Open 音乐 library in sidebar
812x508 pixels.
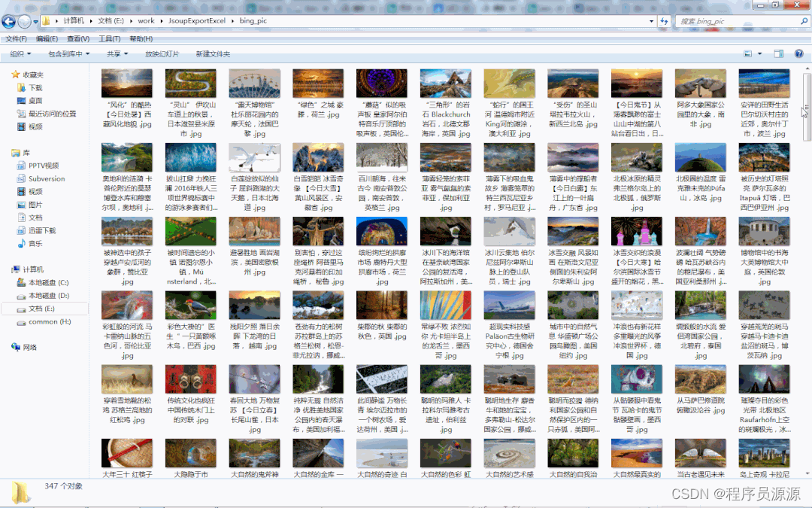click(29, 244)
